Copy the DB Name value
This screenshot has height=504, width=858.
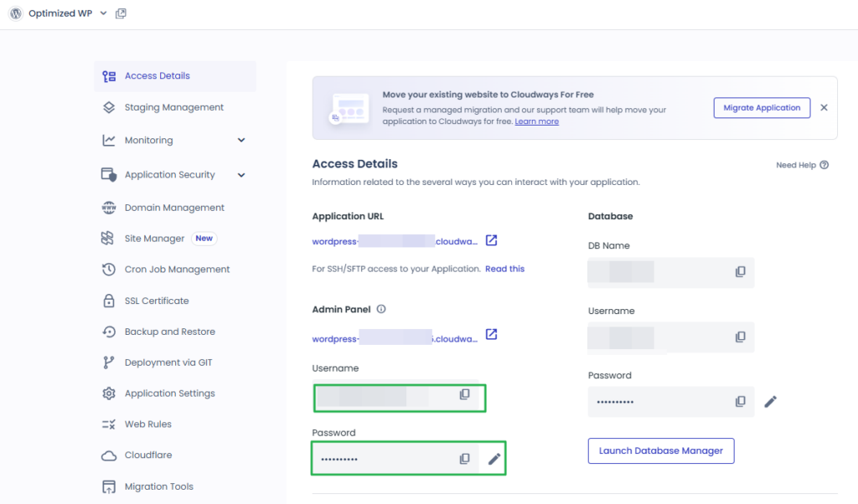tap(741, 272)
